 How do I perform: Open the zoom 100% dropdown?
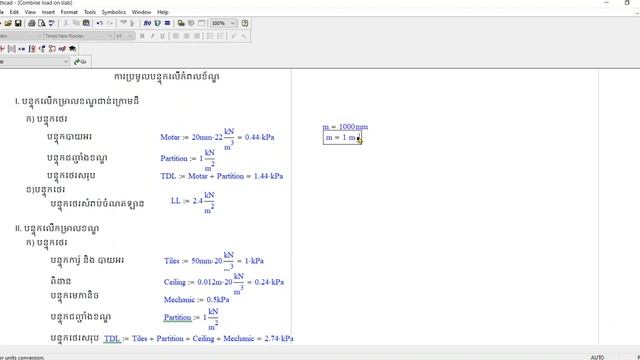tap(233, 23)
